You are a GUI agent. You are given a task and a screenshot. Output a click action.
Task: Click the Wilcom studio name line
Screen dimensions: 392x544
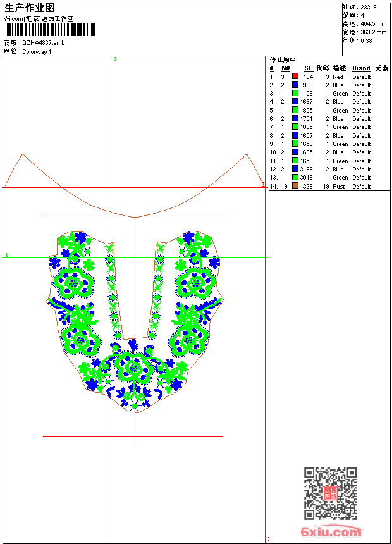tap(39, 19)
